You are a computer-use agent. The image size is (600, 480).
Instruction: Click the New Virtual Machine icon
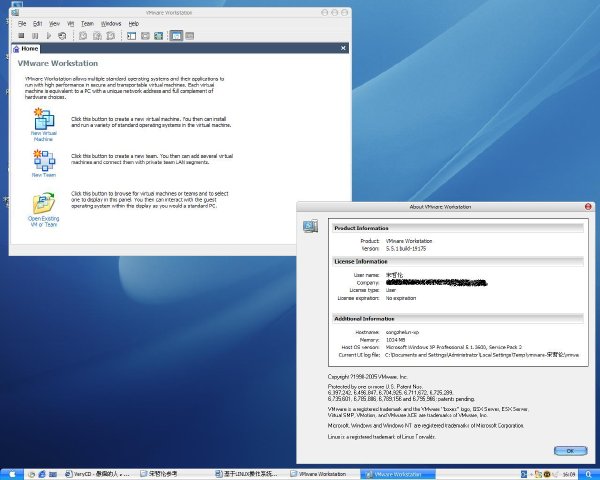click(x=44, y=119)
